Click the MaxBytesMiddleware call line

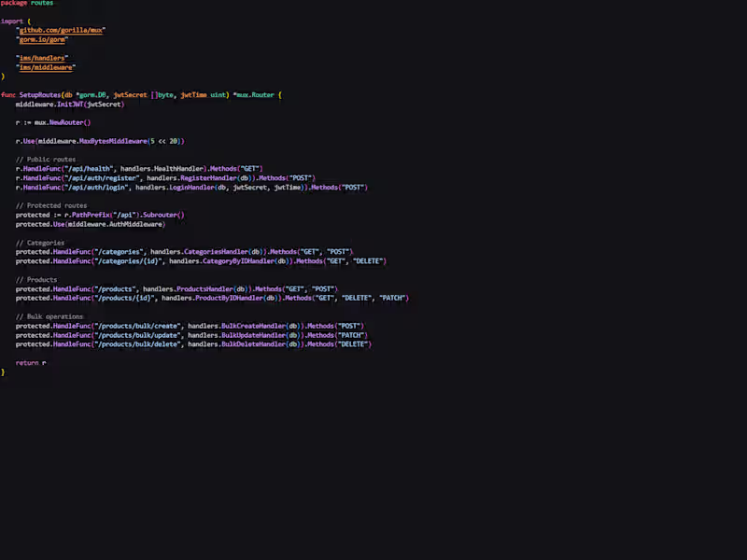(100, 141)
